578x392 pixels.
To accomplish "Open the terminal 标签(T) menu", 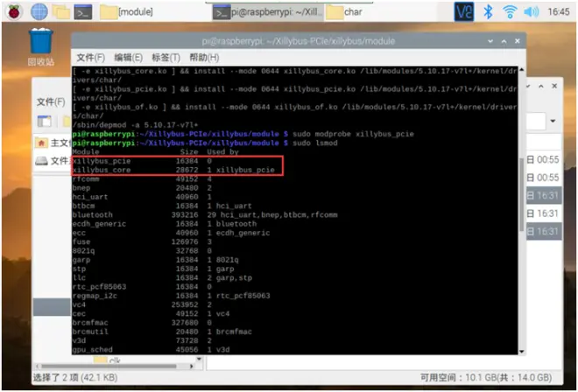I will [x=166, y=58].
